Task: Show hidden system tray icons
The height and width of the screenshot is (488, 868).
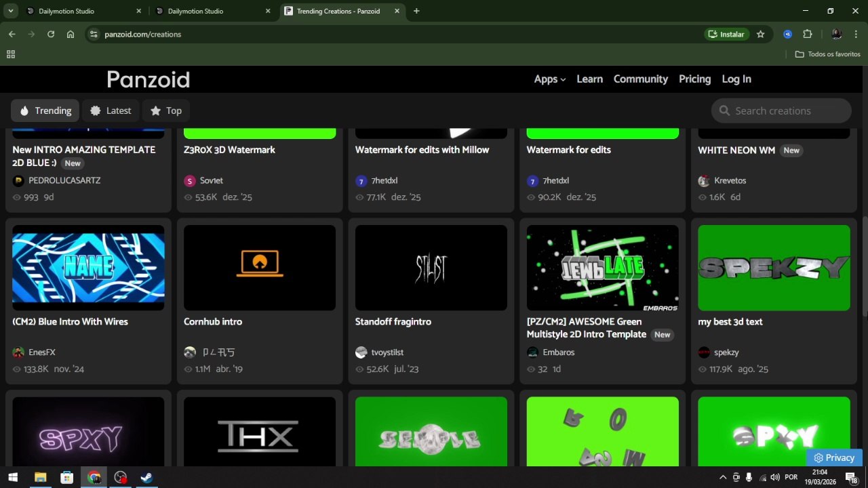Action: coord(723,477)
